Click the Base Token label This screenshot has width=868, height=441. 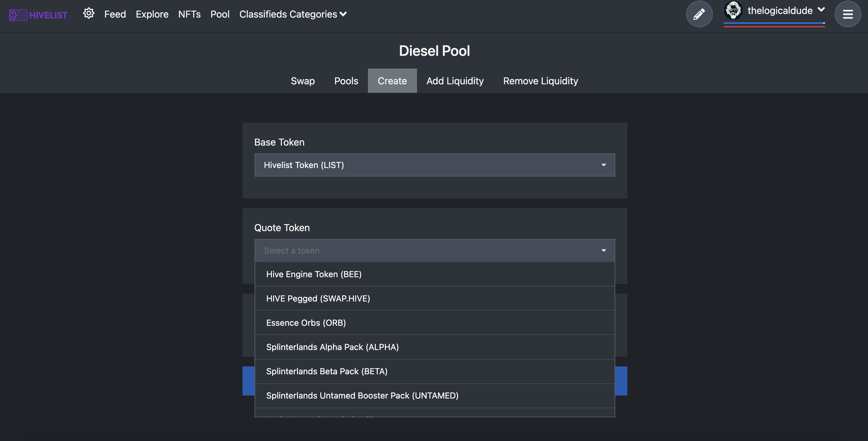tap(279, 142)
